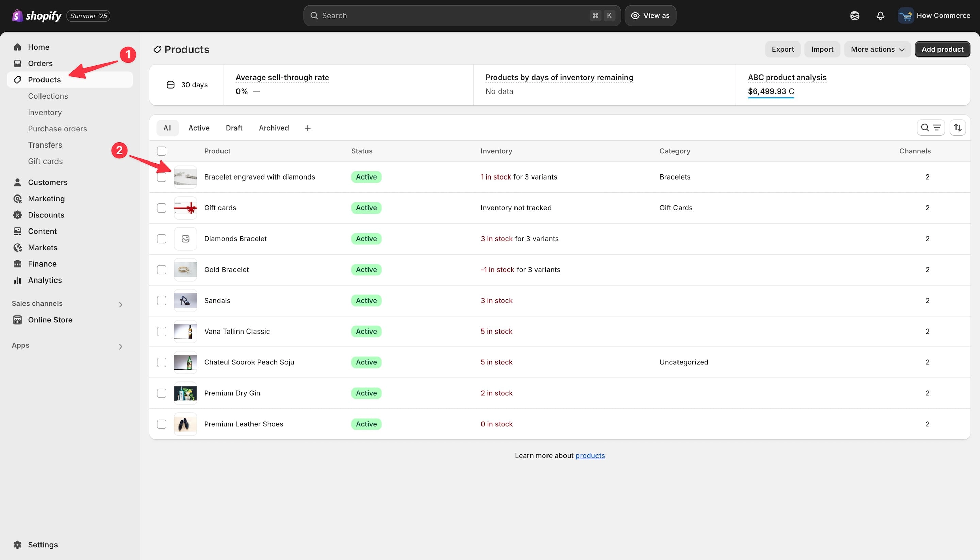Click the Customers person icon

click(x=17, y=182)
